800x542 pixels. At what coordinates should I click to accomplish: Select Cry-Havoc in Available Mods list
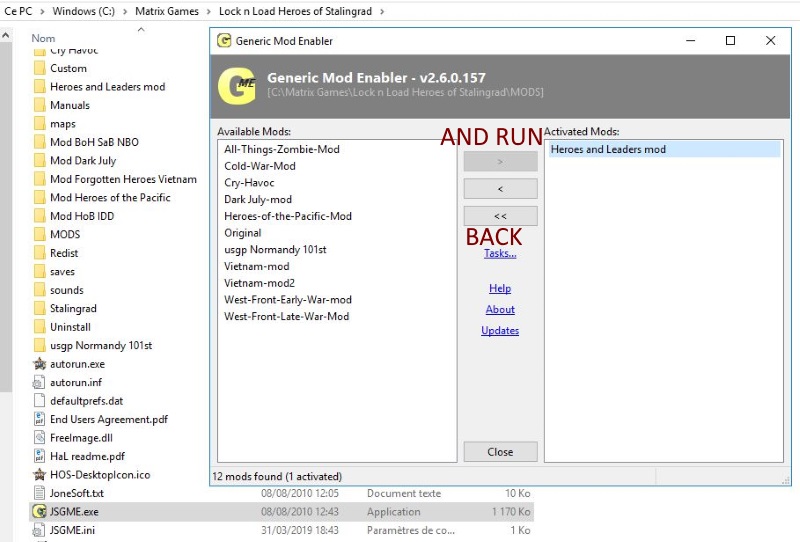[249, 183]
